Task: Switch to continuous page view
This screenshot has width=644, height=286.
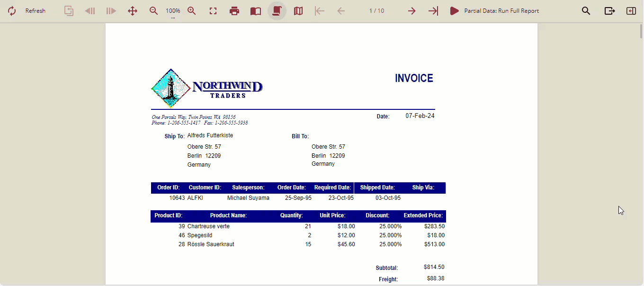Action: click(x=277, y=11)
